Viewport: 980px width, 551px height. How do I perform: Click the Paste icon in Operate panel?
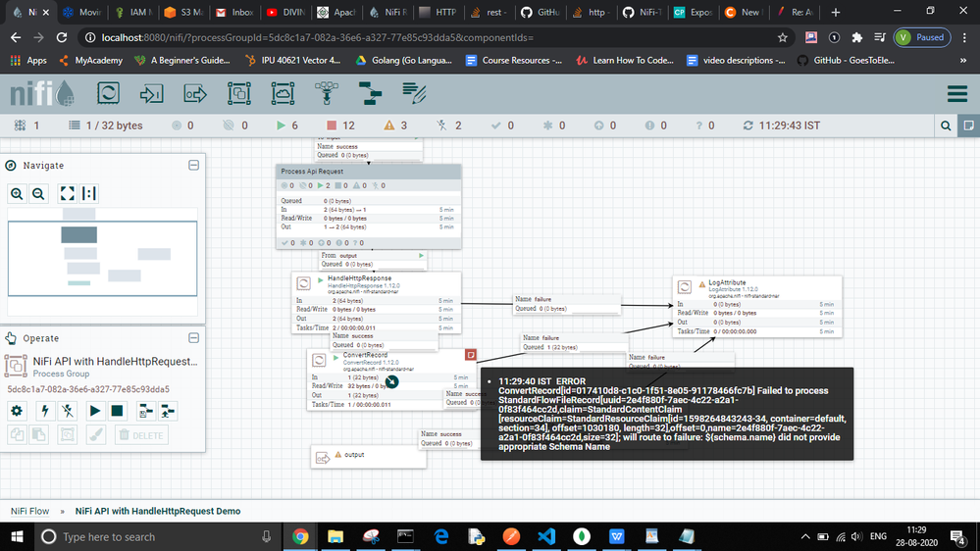[x=39, y=434]
